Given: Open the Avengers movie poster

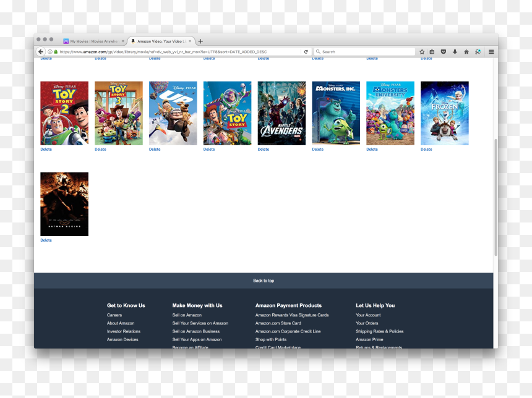Looking at the screenshot, I should point(281,113).
